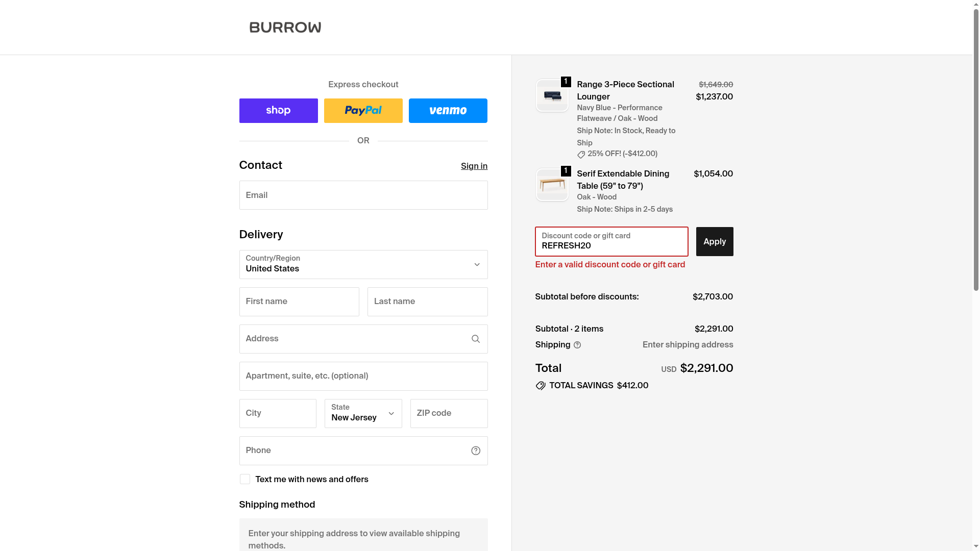The width and height of the screenshot is (980, 551).
Task: Open the Sign in link
Action: coord(474,166)
